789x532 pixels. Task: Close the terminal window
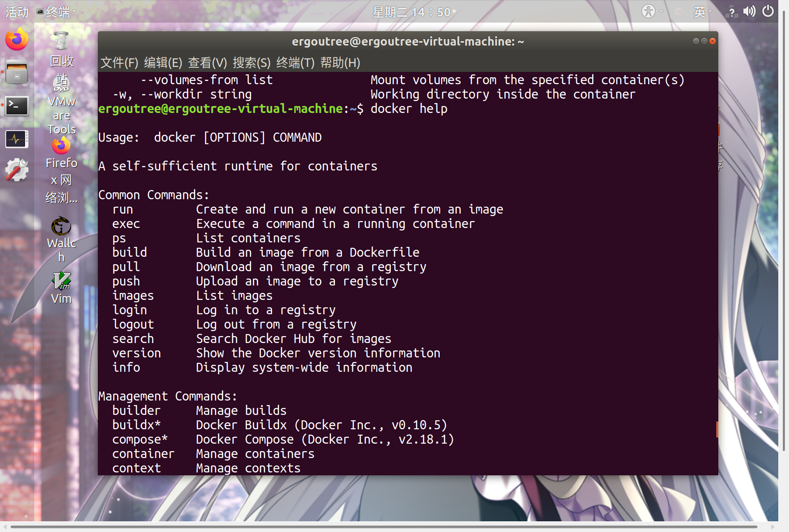tap(713, 41)
